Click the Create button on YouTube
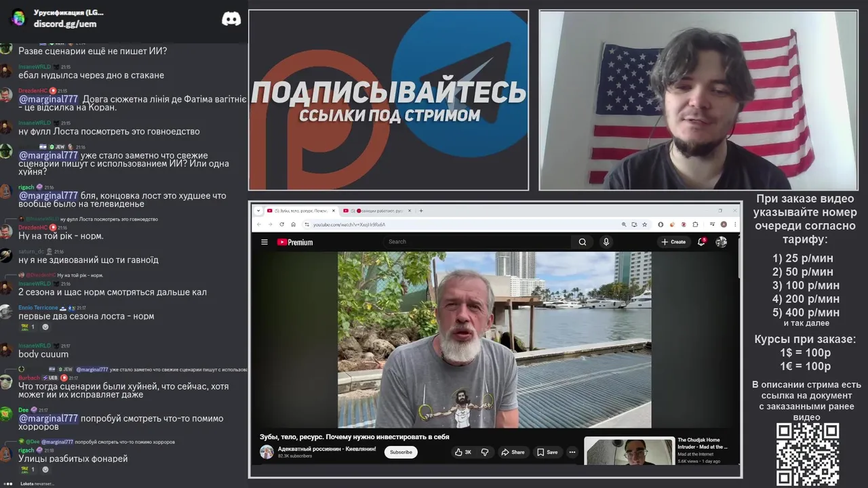Image resolution: width=868 pixels, height=488 pixels. (673, 242)
